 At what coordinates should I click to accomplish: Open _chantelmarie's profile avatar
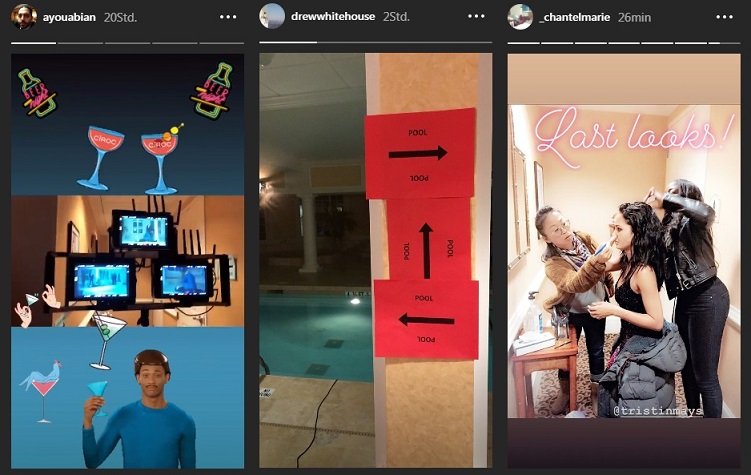tap(520, 17)
